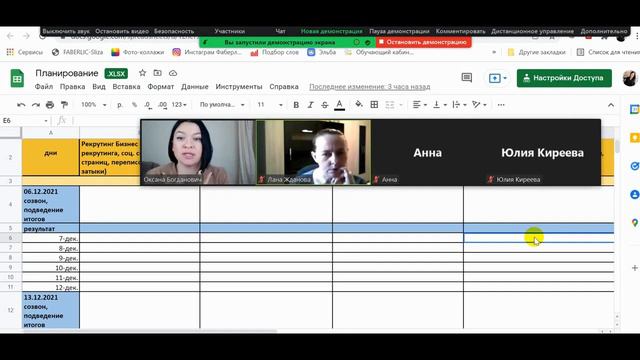
Task: Open the Эльба bookmark
Action: pyautogui.click(x=322, y=52)
